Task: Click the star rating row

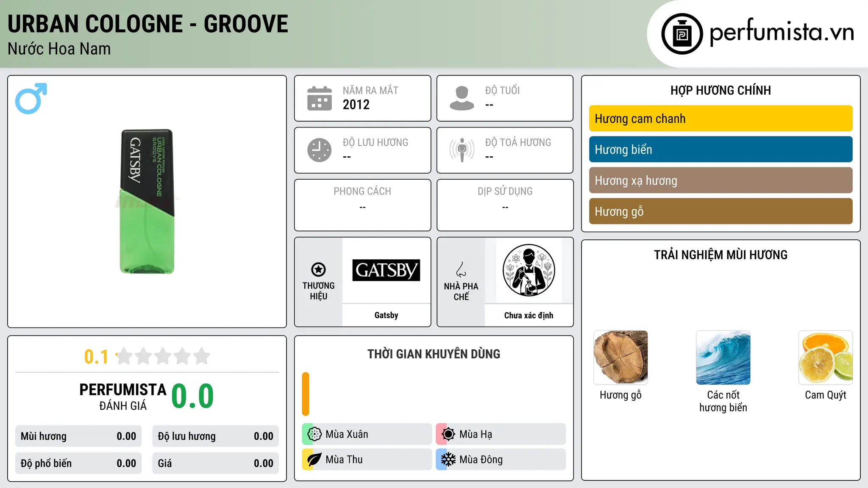Action: [163, 356]
